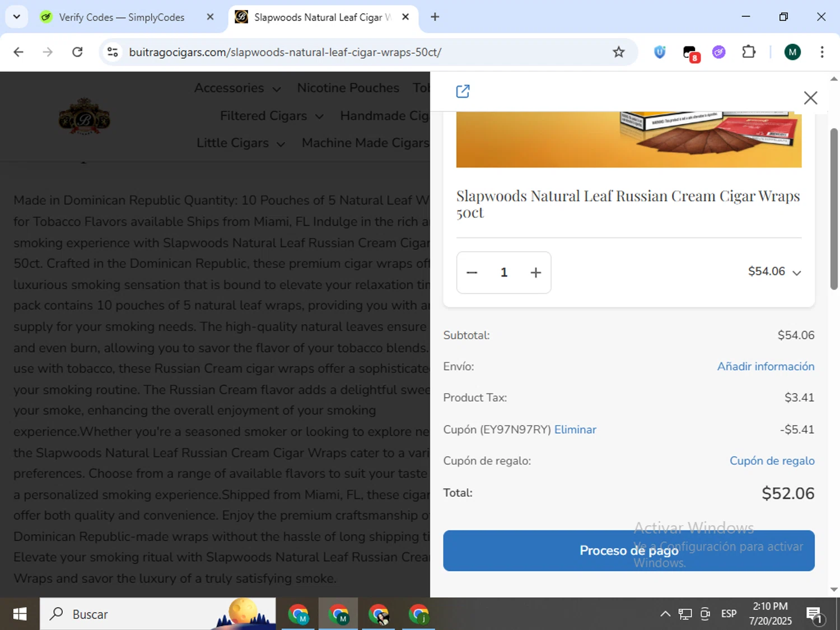Remove coupon with Eliminar link
This screenshot has height=630, width=840.
[x=575, y=430]
